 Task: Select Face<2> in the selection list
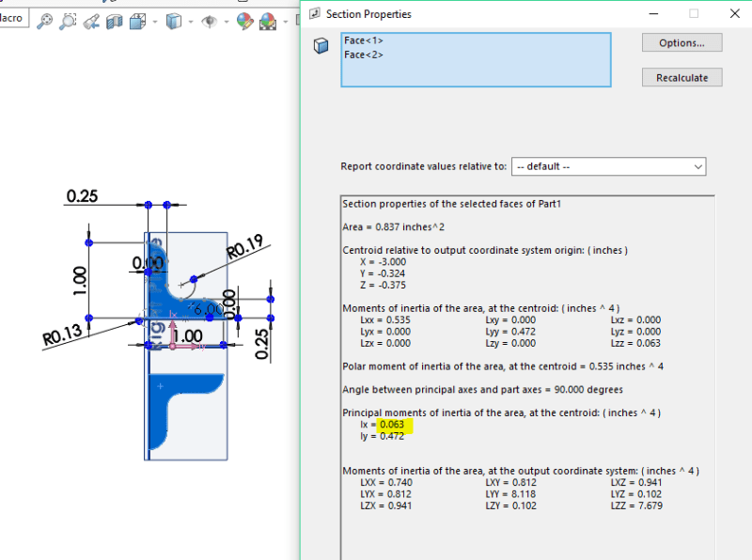click(363, 54)
